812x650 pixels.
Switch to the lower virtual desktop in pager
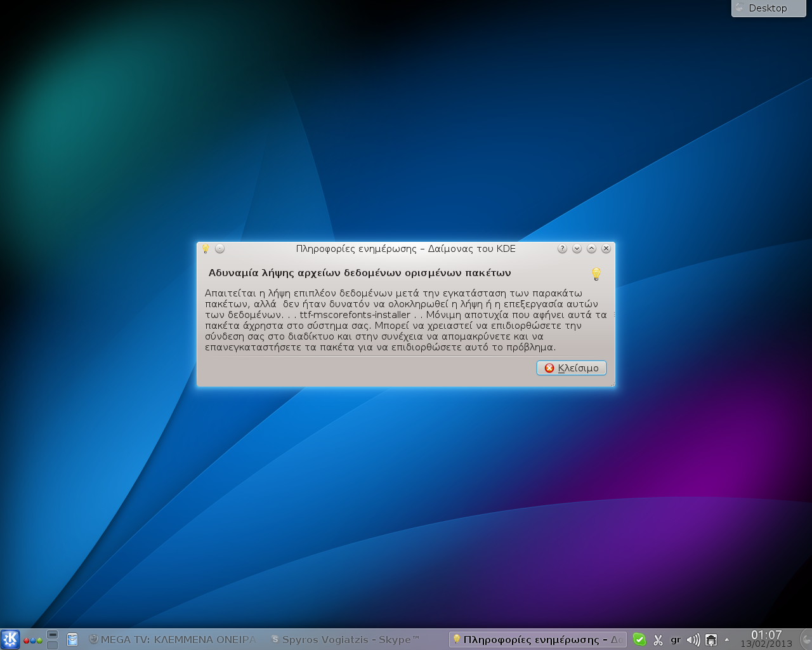tap(53, 645)
